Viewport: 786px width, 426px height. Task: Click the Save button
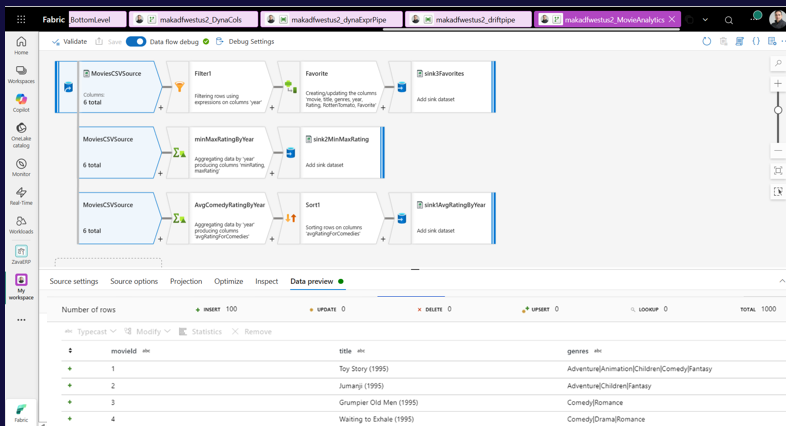108,41
